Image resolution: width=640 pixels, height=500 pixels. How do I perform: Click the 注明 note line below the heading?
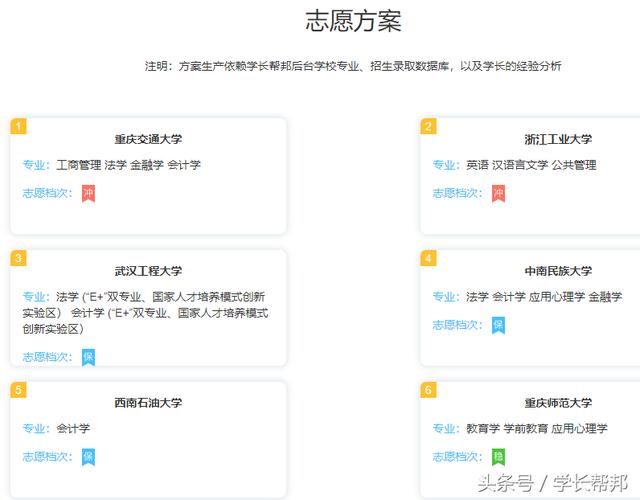coord(353,66)
